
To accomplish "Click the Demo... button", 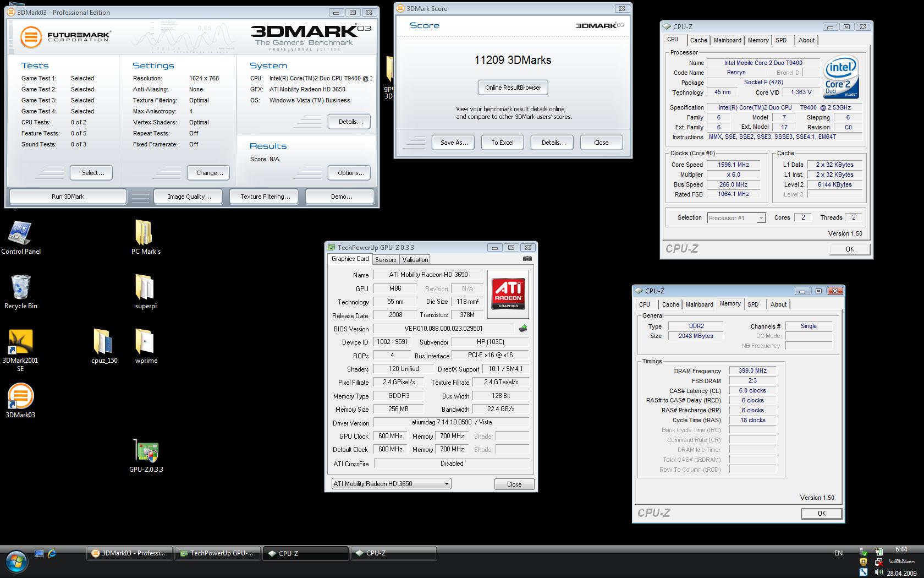I will pyautogui.click(x=340, y=197).
